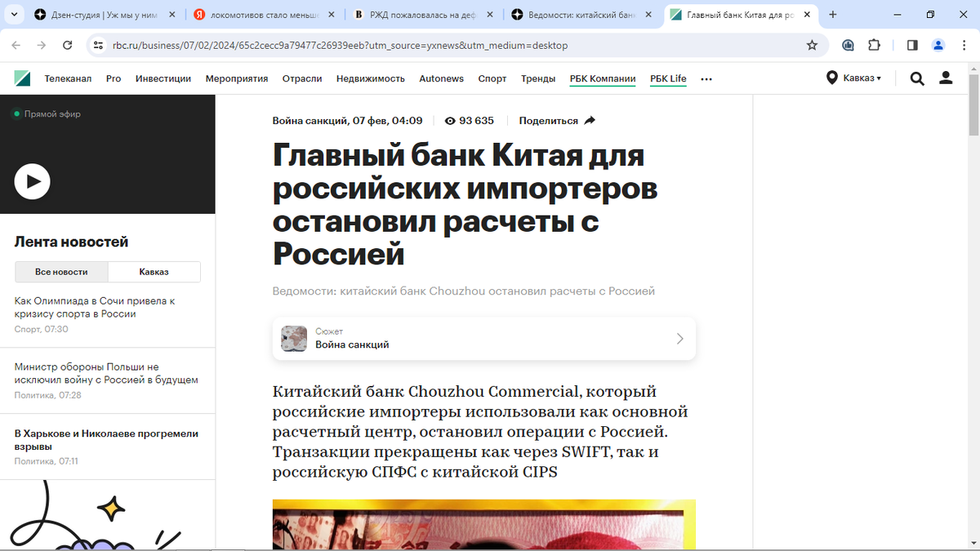Click the article headline Главный банк Китая
This screenshot has height=551, width=980.
point(465,204)
